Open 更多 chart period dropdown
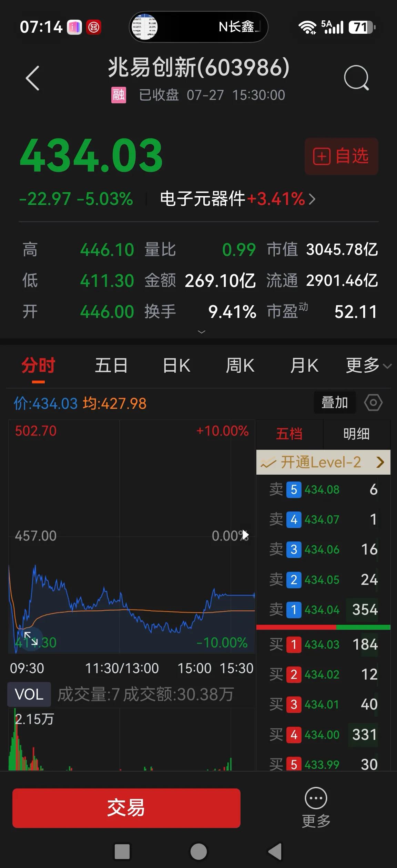The image size is (397, 868). click(x=369, y=365)
